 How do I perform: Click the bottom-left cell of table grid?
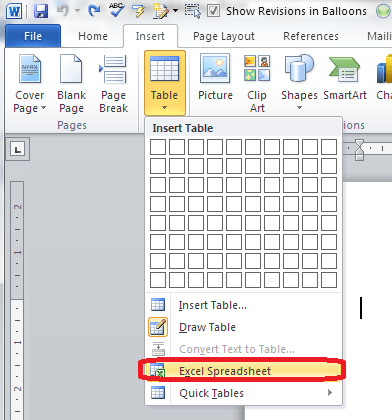pyautogui.click(x=158, y=280)
